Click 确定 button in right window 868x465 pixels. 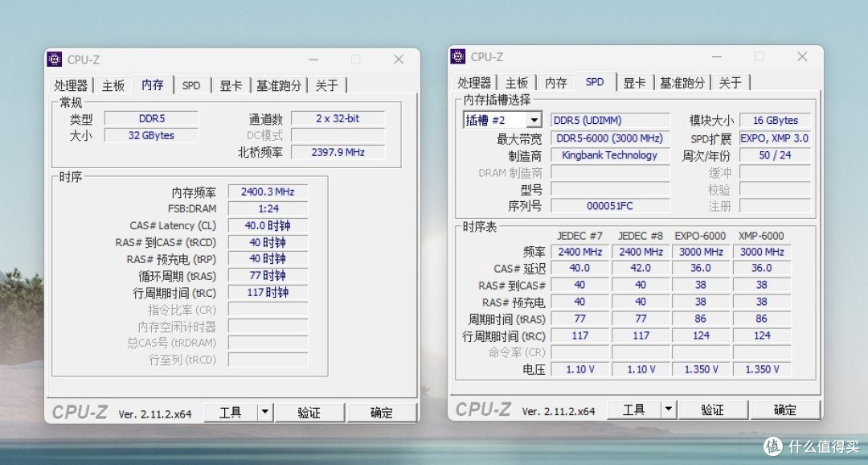pos(784,409)
